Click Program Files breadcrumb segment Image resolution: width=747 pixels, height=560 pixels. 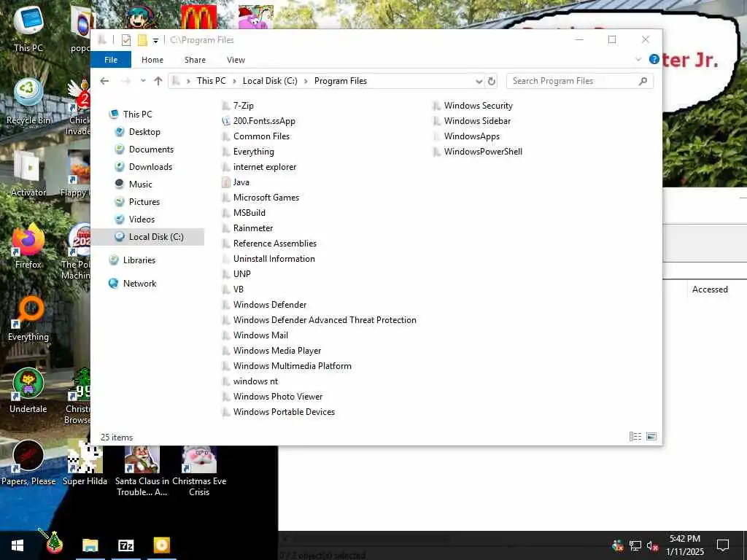tap(340, 81)
